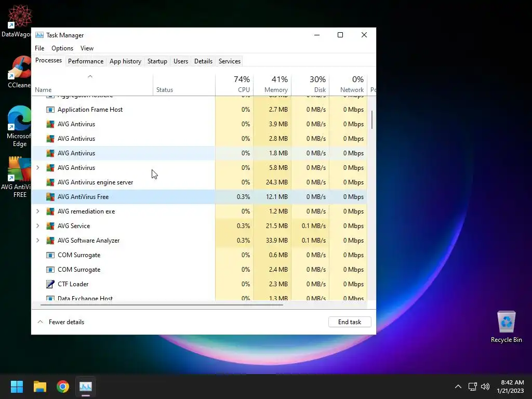Viewport: 532px width, 399px height.
Task: Click the AVG remediation exe icon
Action: pos(50,211)
